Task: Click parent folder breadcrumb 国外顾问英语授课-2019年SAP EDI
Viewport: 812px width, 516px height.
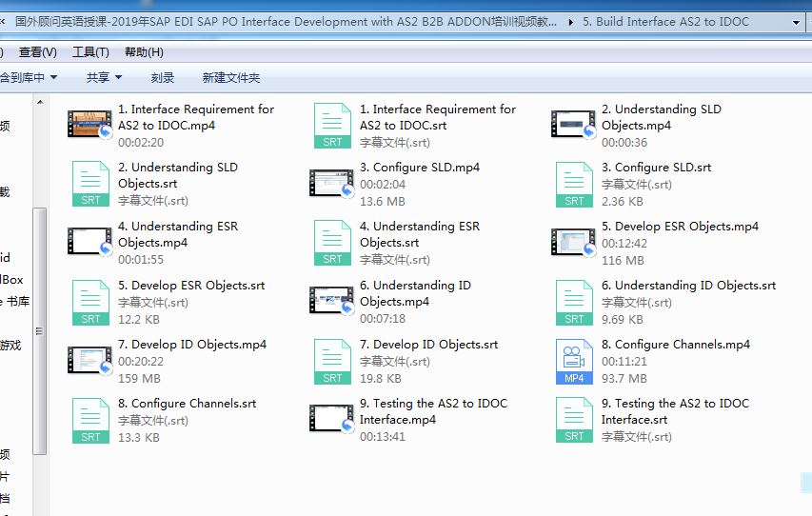Action: pyautogui.click(x=286, y=22)
